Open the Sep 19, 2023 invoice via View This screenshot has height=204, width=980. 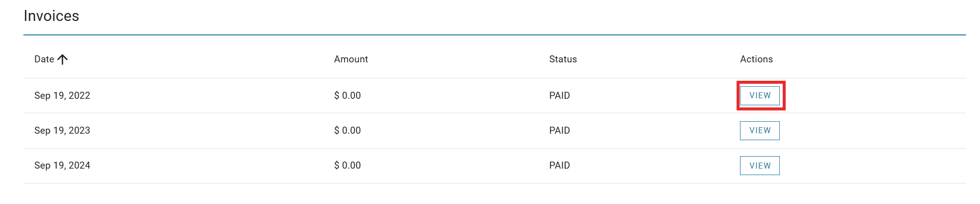click(759, 131)
